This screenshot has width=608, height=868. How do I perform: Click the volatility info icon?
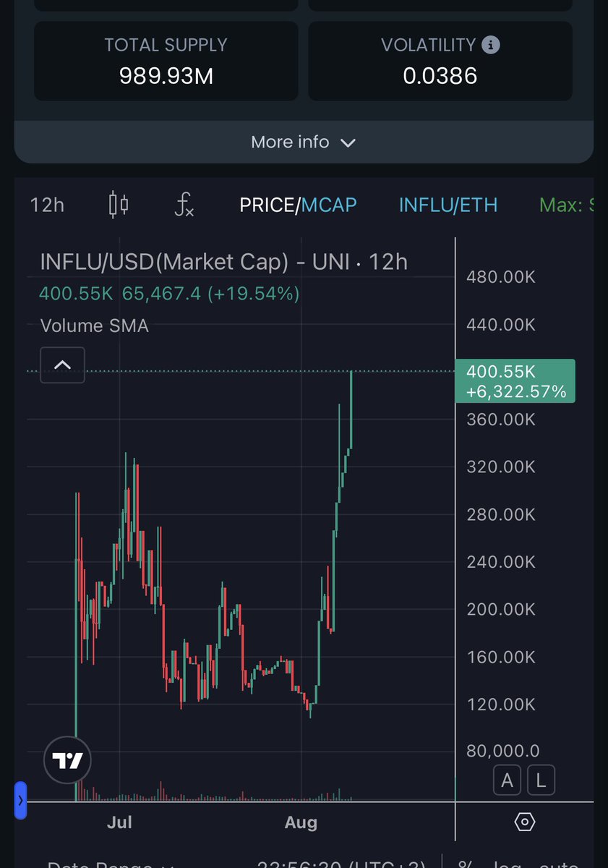[491, 45]
